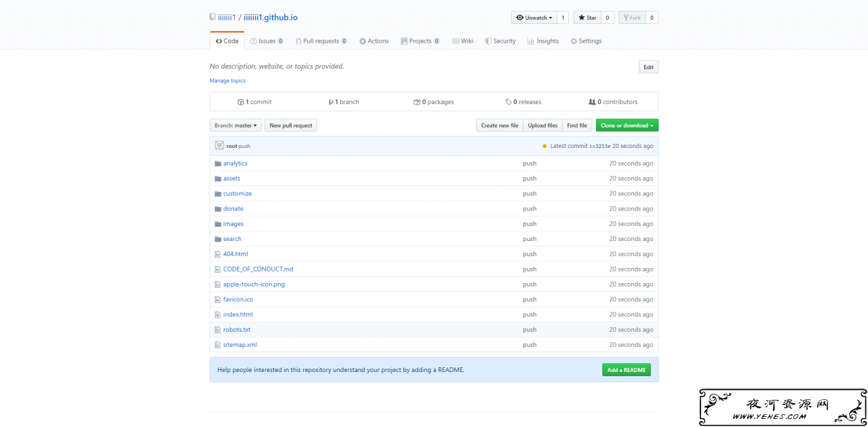Open the robots.txt file

pyautogui.click(x=237, y=329)
